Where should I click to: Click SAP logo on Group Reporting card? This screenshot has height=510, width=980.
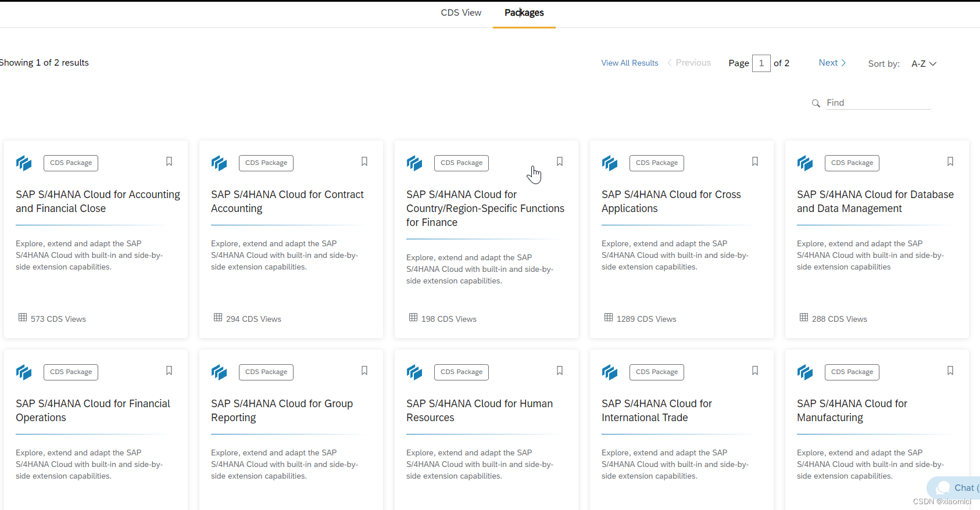point(219,372)
